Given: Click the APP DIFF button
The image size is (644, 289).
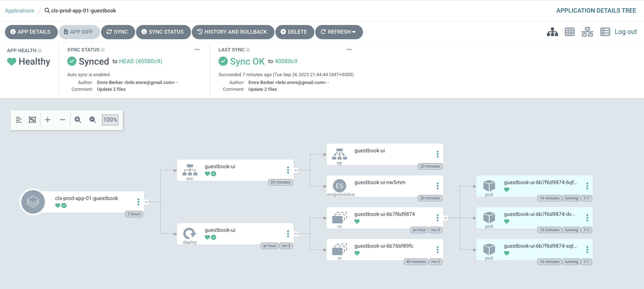Looking at the screenshot, I should pos(80,32).
